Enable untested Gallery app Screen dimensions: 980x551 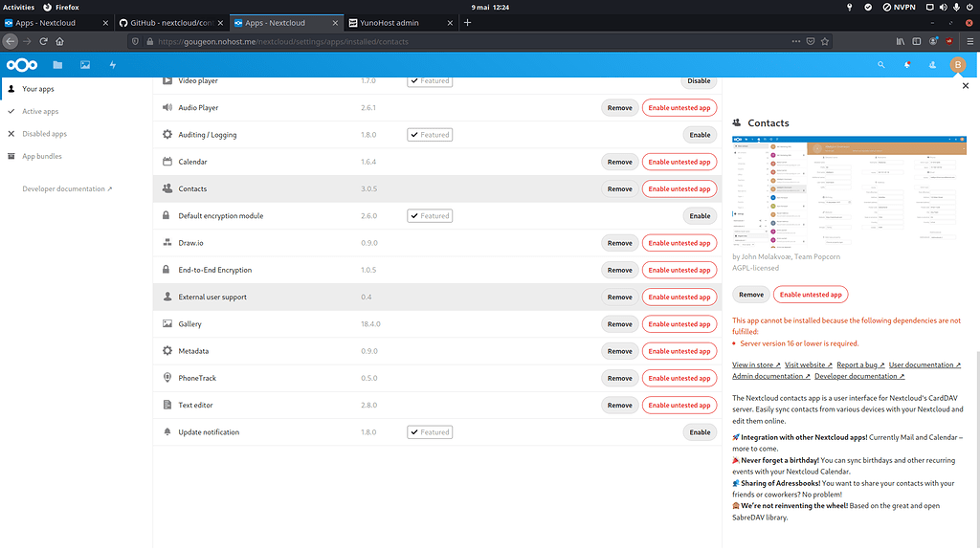click(679, 324)
